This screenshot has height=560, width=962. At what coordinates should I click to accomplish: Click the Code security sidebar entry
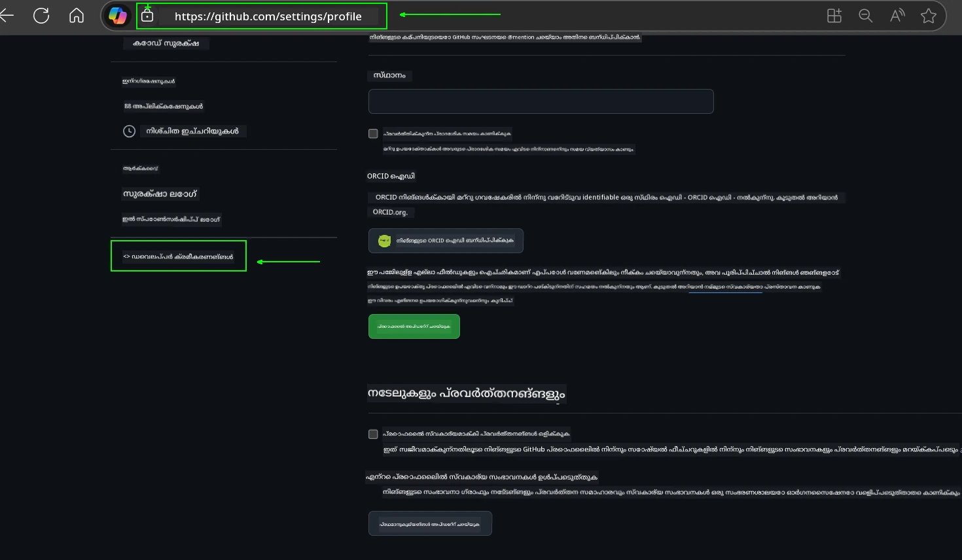click(165, 43)
